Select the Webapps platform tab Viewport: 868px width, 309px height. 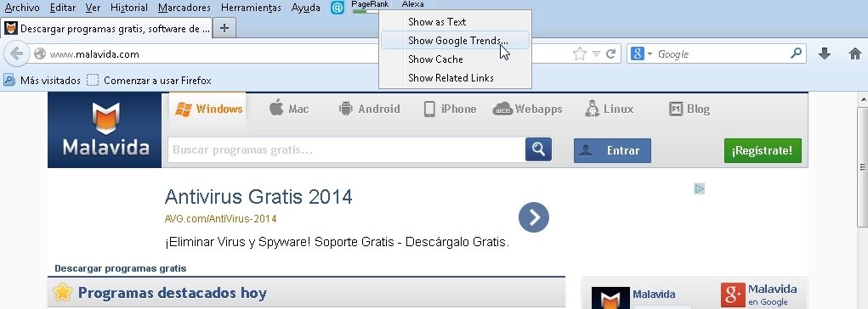528,109
